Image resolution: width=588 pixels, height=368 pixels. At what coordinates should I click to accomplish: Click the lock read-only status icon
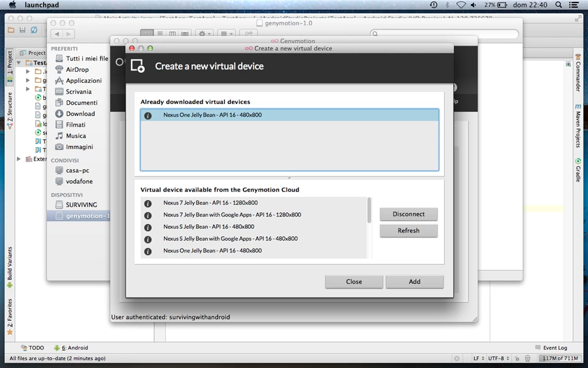pos(517,358)
